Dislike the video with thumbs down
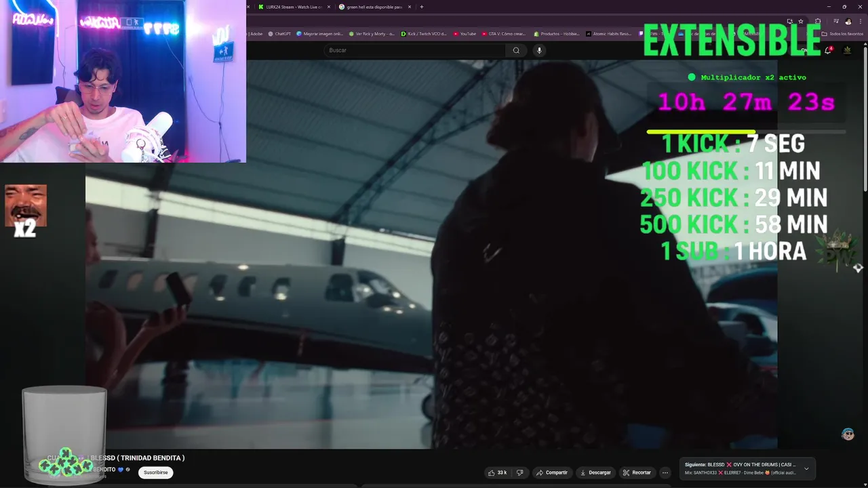The width and height of the screenshot is (868, 488). pyautogui.click(x=519, y=472)
